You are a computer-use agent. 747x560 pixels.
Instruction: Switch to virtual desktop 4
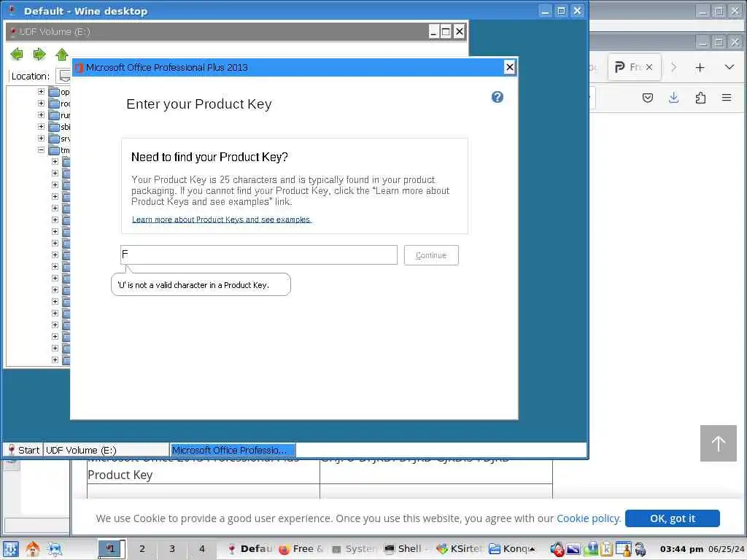[x=201, y=549]
